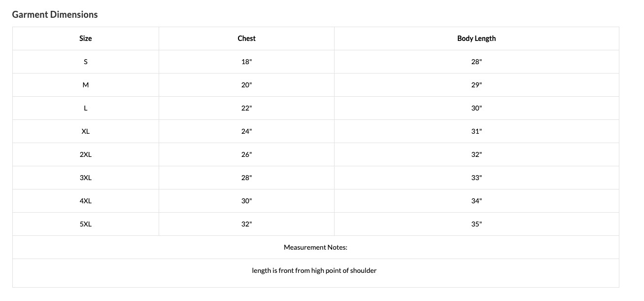Image resolution: width=644 pixels, height=301 pixels.
Task: Click the 3XL size row label
Action: (86, 178)
